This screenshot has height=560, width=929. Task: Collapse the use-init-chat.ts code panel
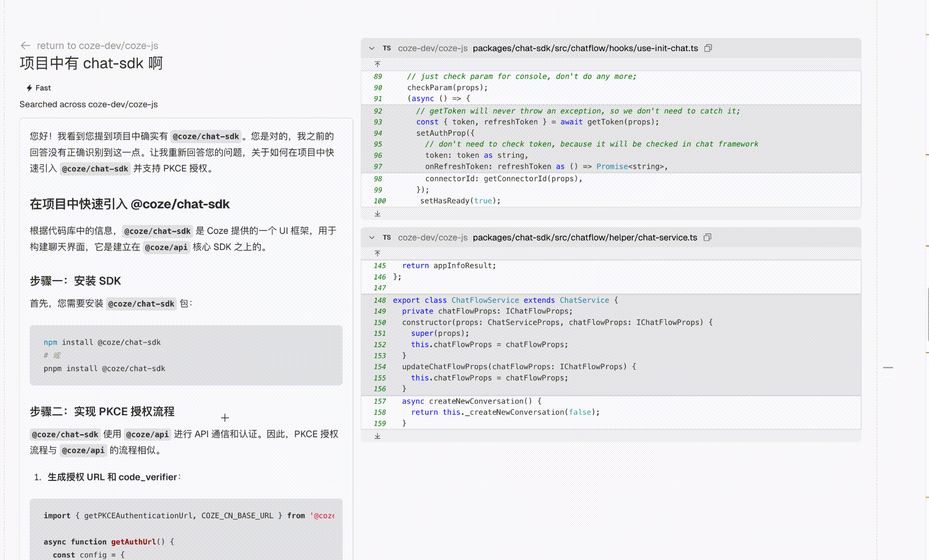tap(372, 49)
